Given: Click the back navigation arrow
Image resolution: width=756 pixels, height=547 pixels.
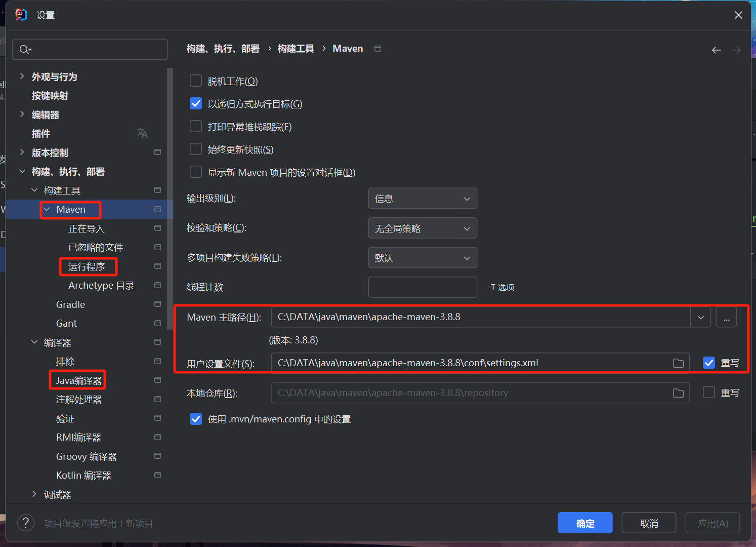Looking at the screenshot, I should 716,50.
